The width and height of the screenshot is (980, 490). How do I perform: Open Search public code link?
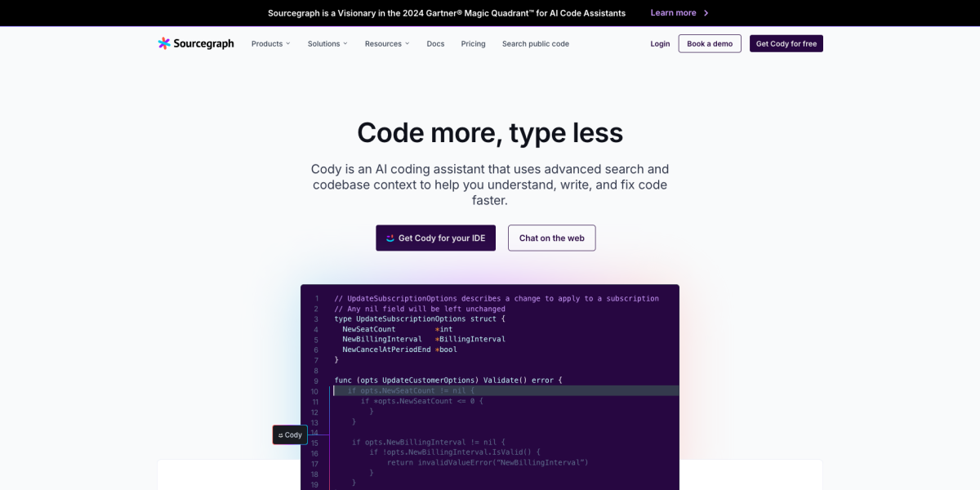tap(535, 44)
